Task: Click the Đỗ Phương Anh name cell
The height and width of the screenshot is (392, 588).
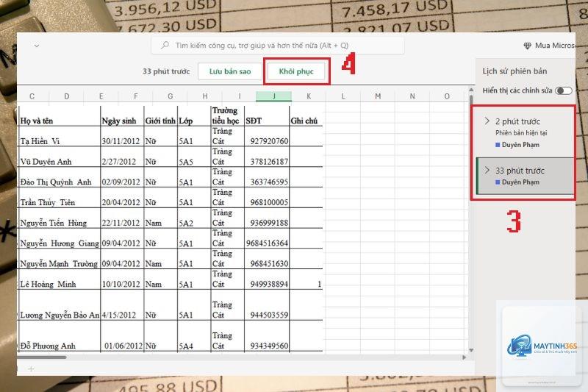Action: tap(60, 335)
